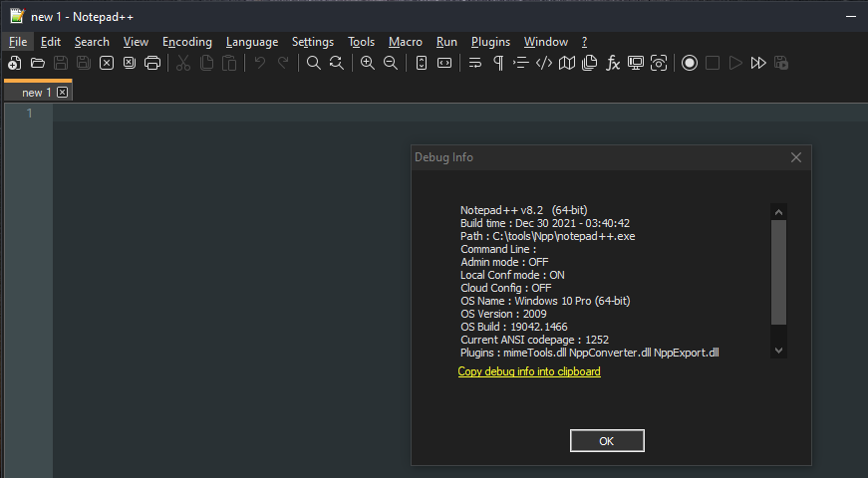Click the Notepad++ title bar icon
Screen dimensions: 868x478
pyautogui.click(x=17, y=16)
